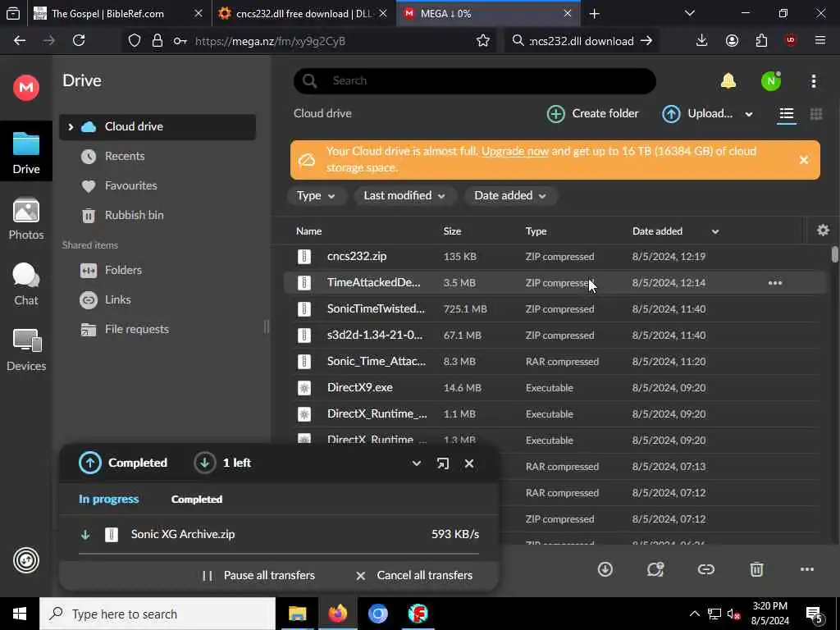
Task: Click the download icon in bottom action bar
Action: [605, 569]
